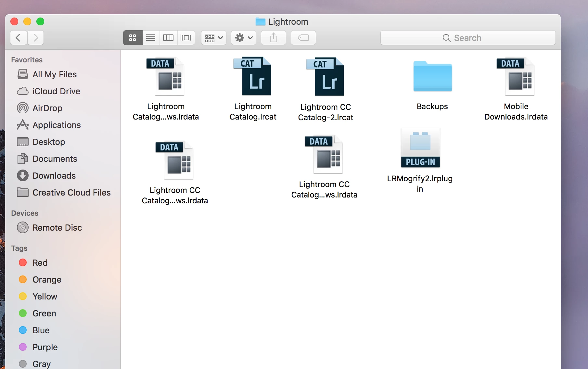
Task: Click the "Mobile Downloads.lrdata" name label
Action: (516, 112)
